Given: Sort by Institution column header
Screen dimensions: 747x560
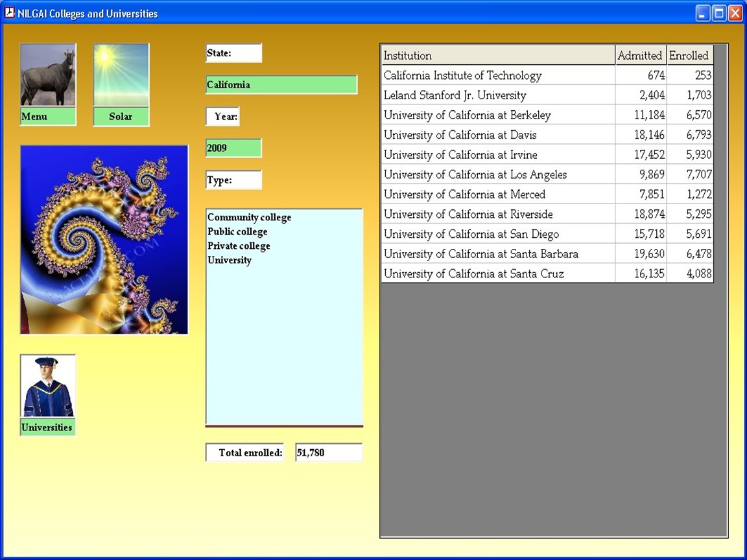Looking at the screenshot, I should (x=498, y=55).
